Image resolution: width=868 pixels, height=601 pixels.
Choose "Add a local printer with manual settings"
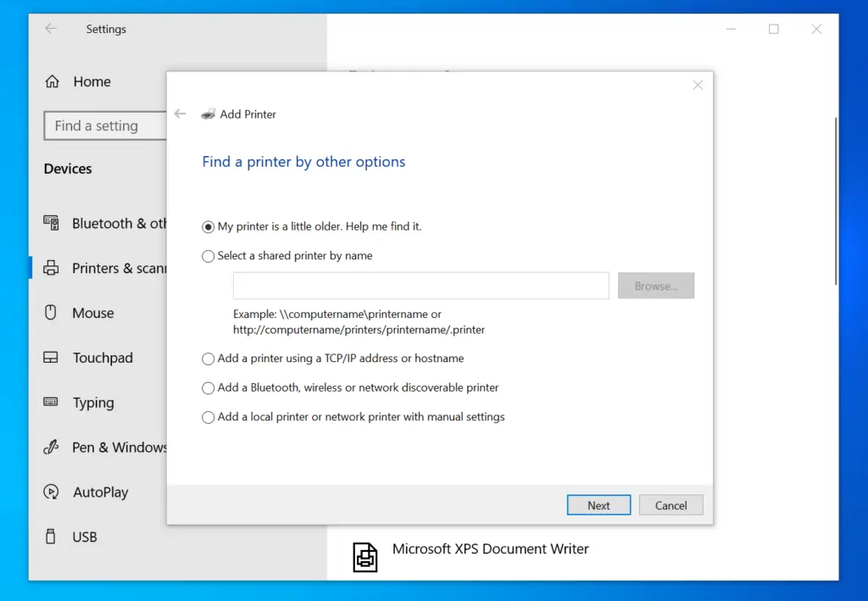tap(208, 416)
